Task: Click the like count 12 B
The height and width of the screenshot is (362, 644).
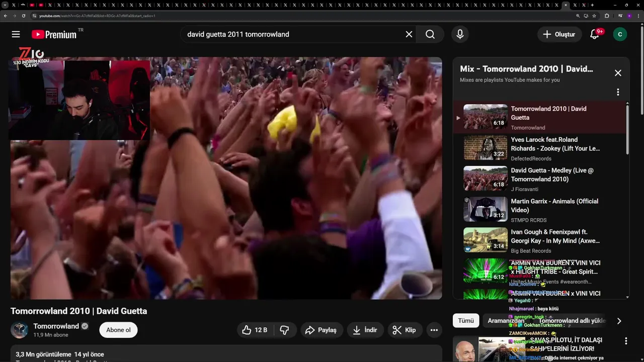Action: [261, 330]
